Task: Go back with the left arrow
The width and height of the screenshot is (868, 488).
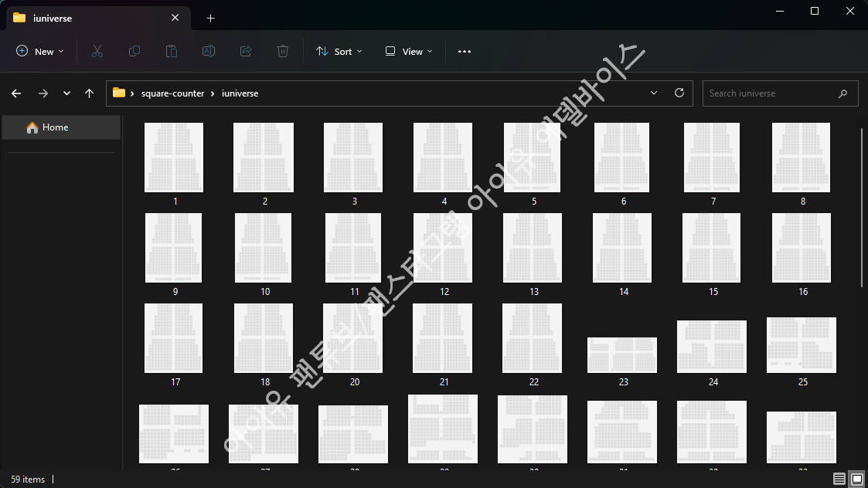Action: (x=16, y=93)
